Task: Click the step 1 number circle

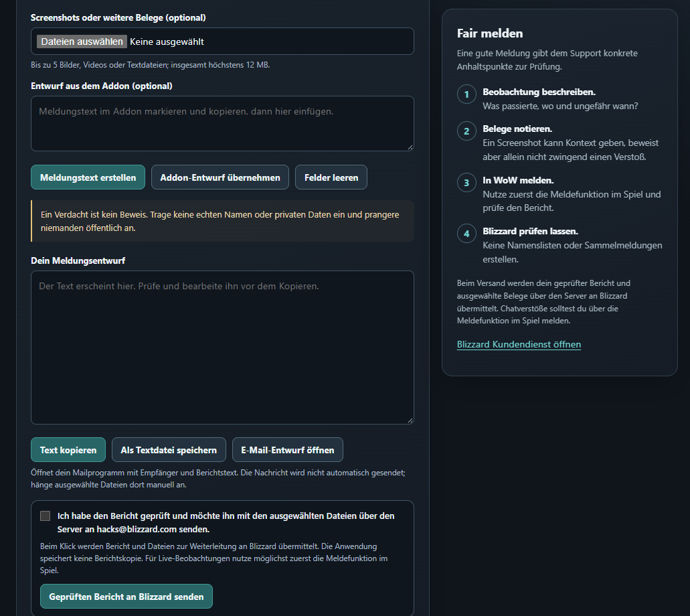Action: pos(466,94)
